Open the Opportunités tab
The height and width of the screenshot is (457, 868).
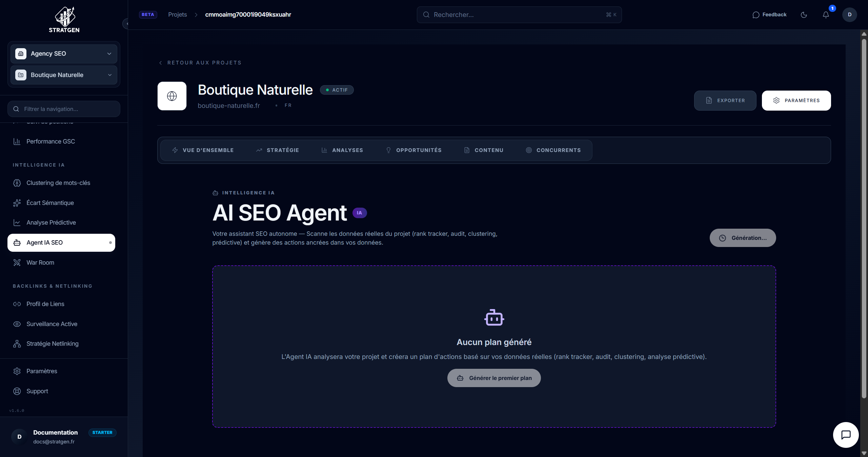pyautogui.click(x=414, y=150)
